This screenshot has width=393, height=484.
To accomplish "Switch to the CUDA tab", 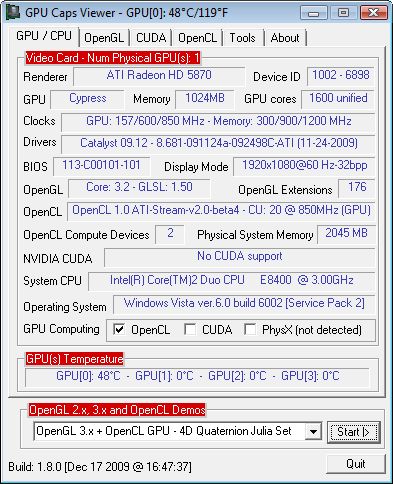I will click(151, 38).
